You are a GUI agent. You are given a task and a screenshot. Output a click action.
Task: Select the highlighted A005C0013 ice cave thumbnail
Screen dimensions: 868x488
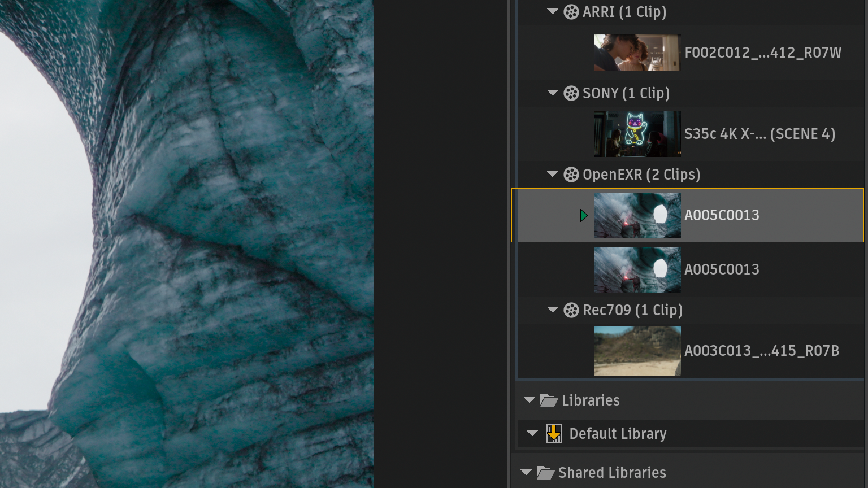637,215
